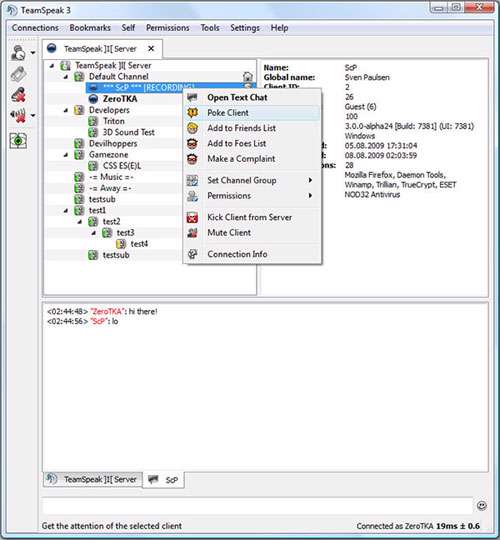The image size is (500, 540).
Task: Open the Connections menu
Action: pyautogui.click(x=35, y=28)
